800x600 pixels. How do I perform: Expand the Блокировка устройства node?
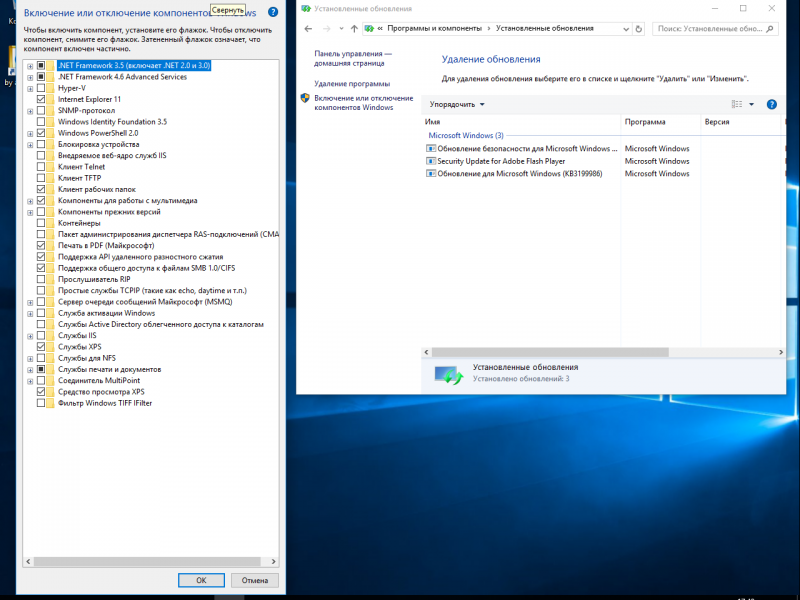pos(30,144)
